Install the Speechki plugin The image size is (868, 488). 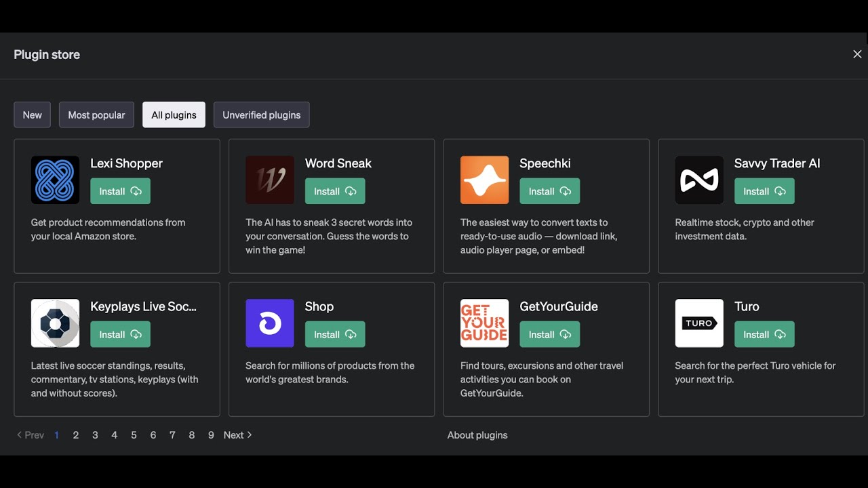click(x=549, y=192)
